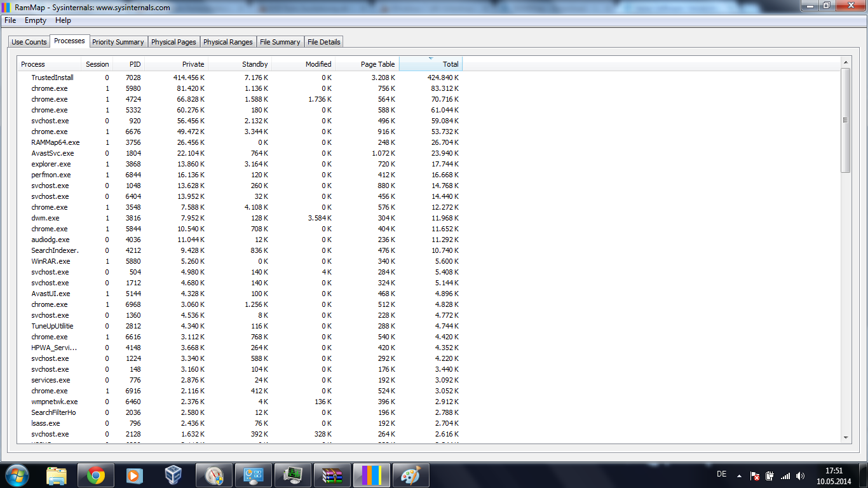Screen dimensions: 868x488
Task: Sort by the Process column header
Action: tap(50, 64)
